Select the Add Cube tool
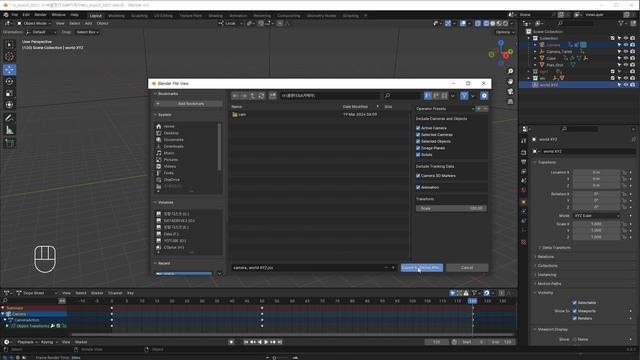Viewport: 640px width, 360px height. click(x=9, y=143)
